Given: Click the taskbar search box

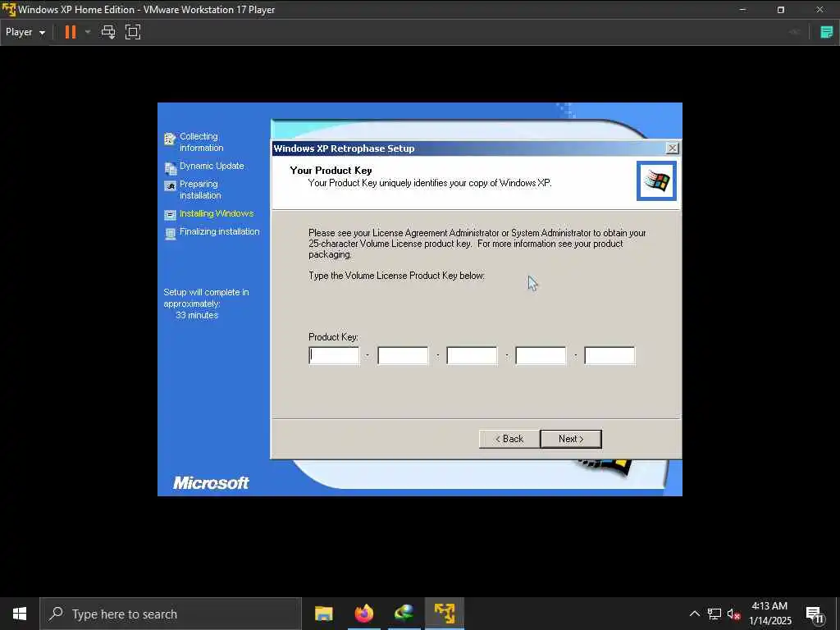Looking at the screenshot, I should 171,614.
